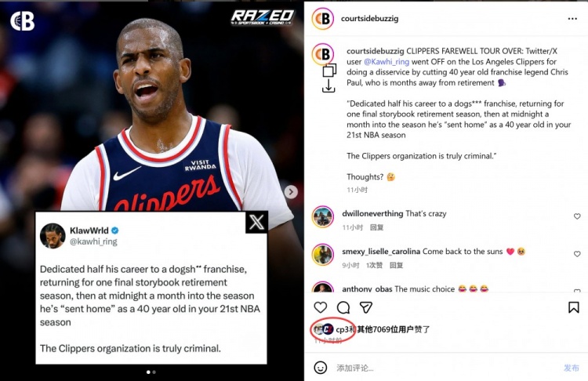
Task: Open the courtsidebuzzig header avatar
Action: click(x=322, y=18)
